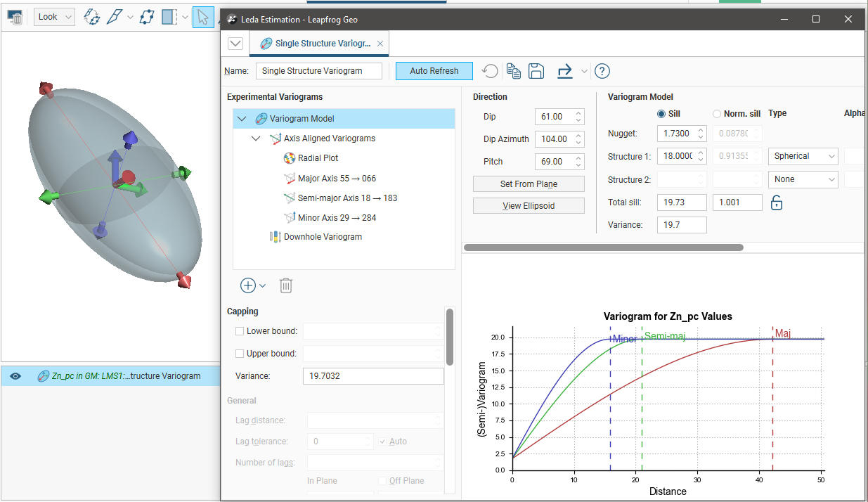868x502 pixels.
Task: Enable the Lower bound capping checkbox
Action: 240,331
